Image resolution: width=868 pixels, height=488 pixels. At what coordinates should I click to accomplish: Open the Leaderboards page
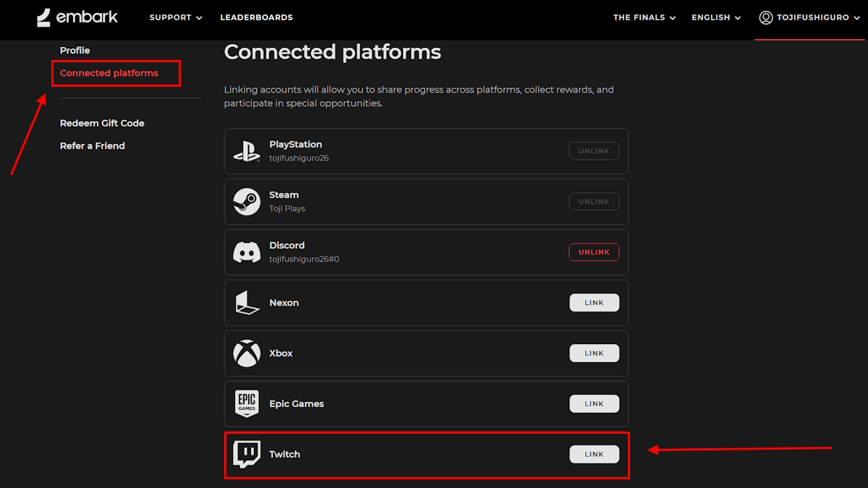256,17
